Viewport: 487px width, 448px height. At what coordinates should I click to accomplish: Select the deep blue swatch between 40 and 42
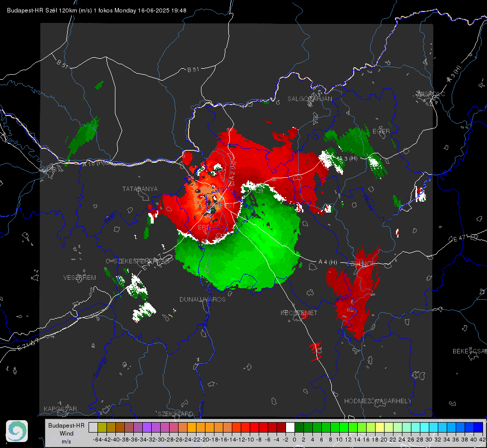(478, 427)
